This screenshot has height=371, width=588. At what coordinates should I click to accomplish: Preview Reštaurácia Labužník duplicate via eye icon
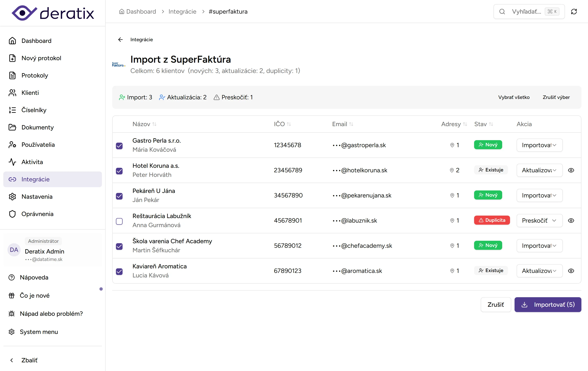click(571, 220)
